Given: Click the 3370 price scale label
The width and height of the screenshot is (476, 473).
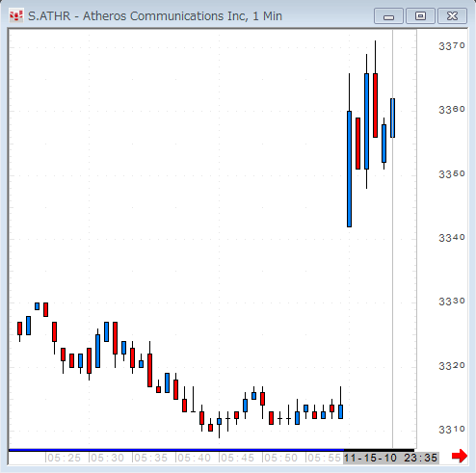Looking at the screenshot, I should [x=452, y=46].
